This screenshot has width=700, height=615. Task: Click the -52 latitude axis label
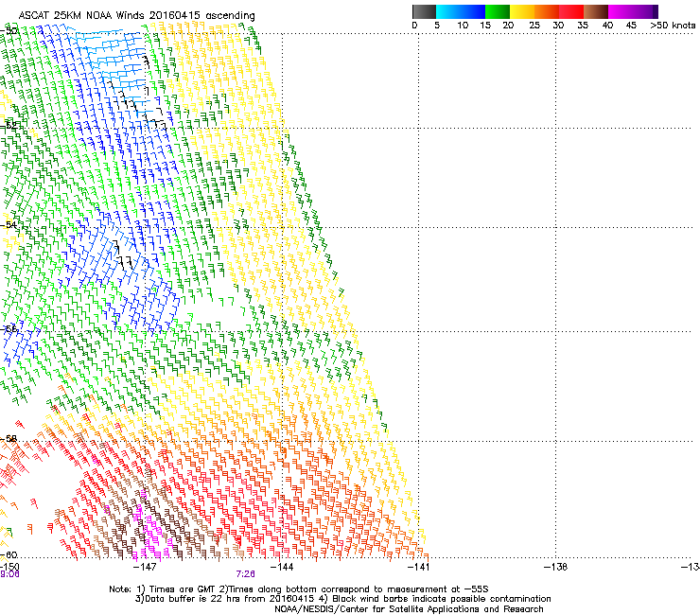tap(9, 126)
